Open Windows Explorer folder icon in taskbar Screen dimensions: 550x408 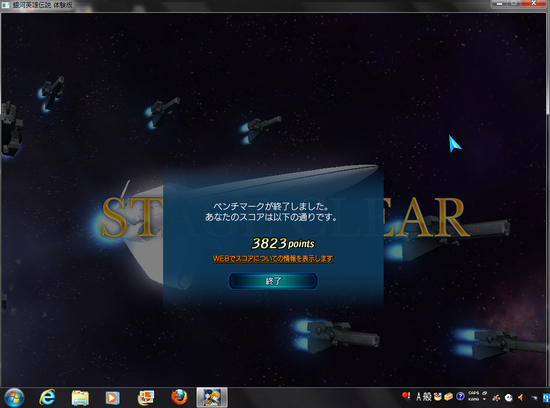click(80, 398)
